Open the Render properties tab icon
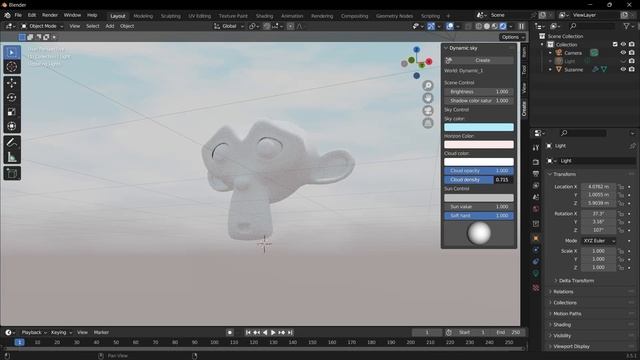Image resolution: width=640 pixels, height=360 pixels. pyautogui.click(x=536, y=162)
